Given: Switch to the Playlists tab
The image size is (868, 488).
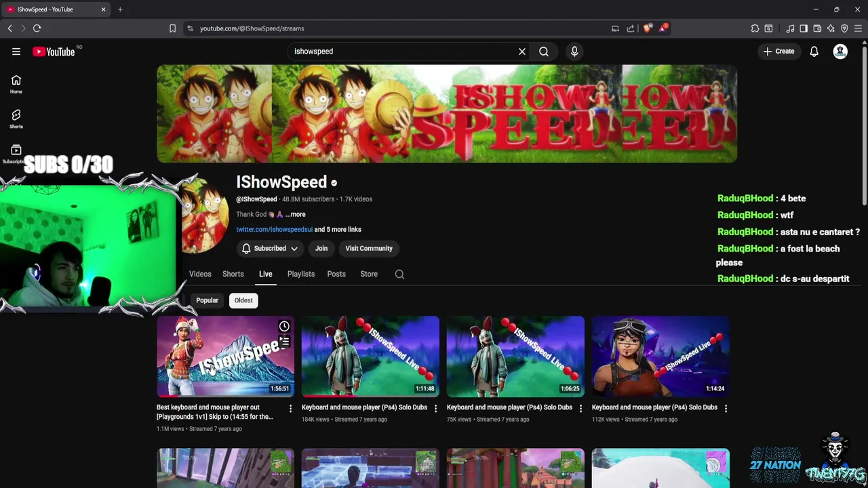Looking at the screenshot, I should pos(301,274).
